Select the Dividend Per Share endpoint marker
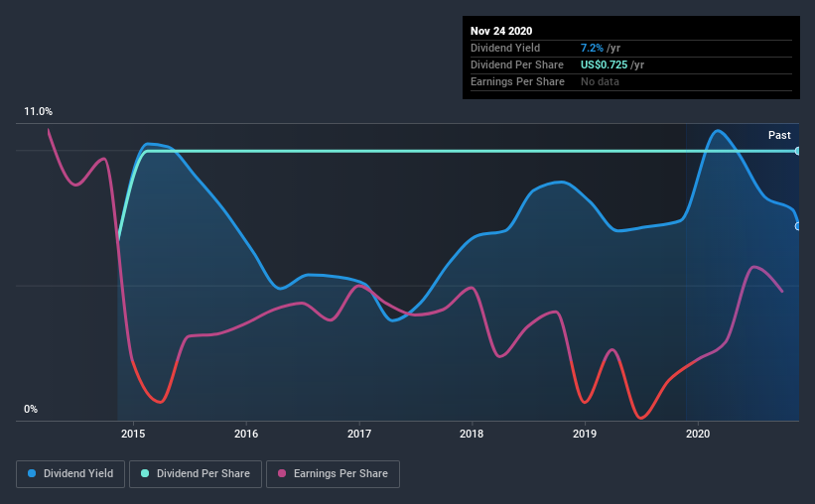 798,151
